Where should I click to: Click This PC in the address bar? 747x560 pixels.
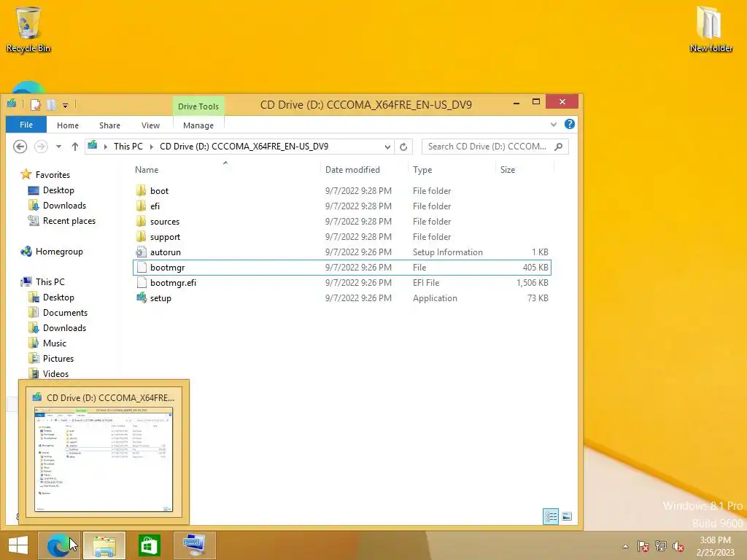click(128, 147)
